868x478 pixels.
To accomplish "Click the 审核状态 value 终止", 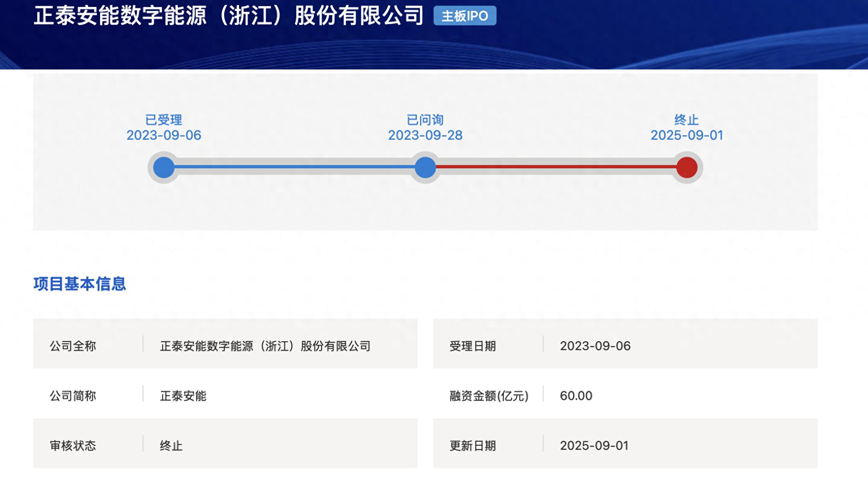I will click(171, 446).
